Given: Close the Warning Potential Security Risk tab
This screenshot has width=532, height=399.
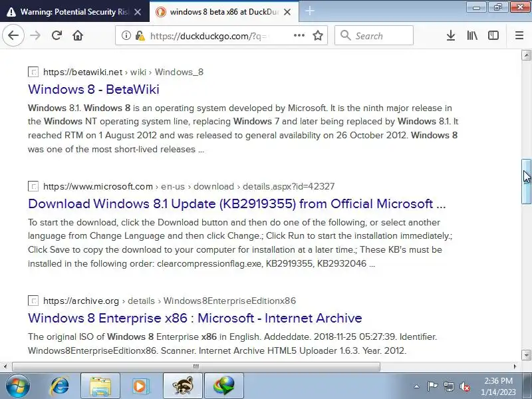Looking at the screenshot, I should (x=138, y=12).
